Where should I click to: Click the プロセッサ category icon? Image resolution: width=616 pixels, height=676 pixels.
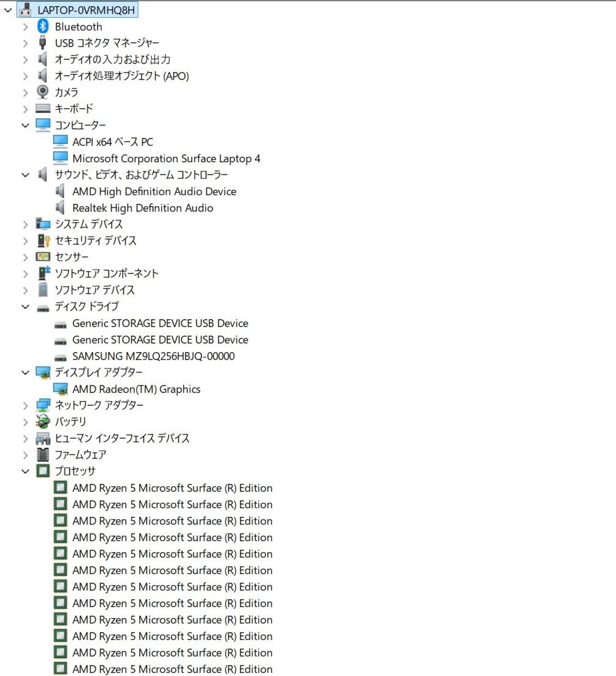tap(43, 471)
